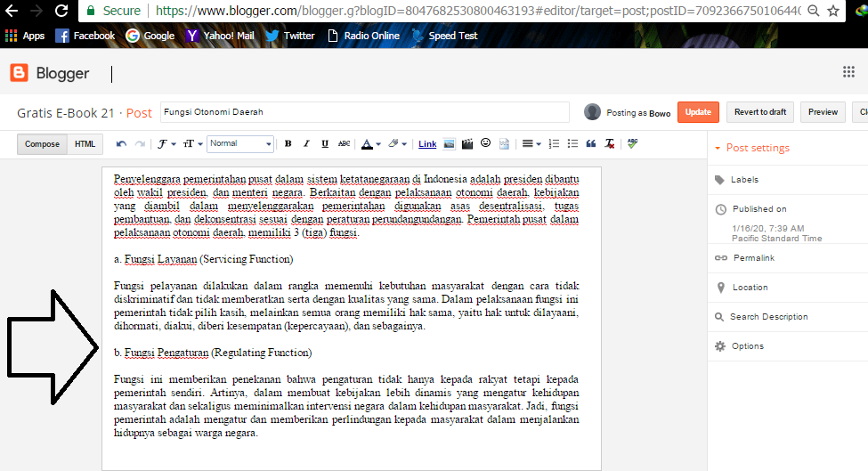Screen dimensions: 868x471
Task: Click the Gratis E-Book 21 blog name
Action: coord(65,113)
